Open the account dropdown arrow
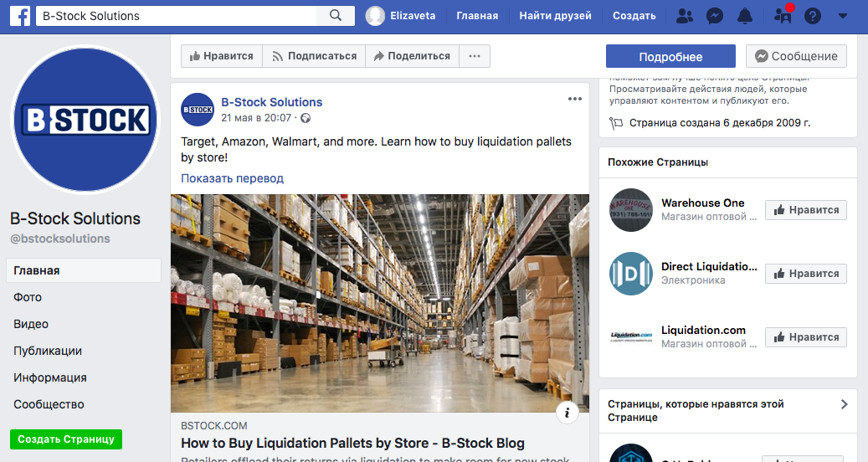 [843, 16]
